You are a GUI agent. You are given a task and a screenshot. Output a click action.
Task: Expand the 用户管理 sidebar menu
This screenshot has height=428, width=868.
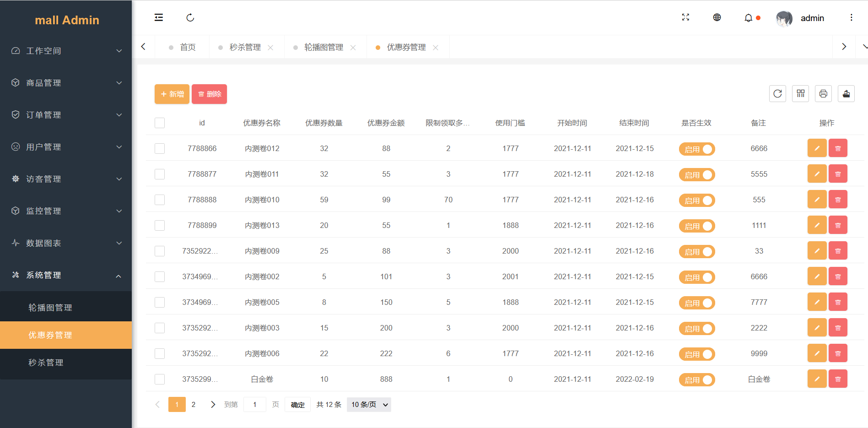(66, 147)
